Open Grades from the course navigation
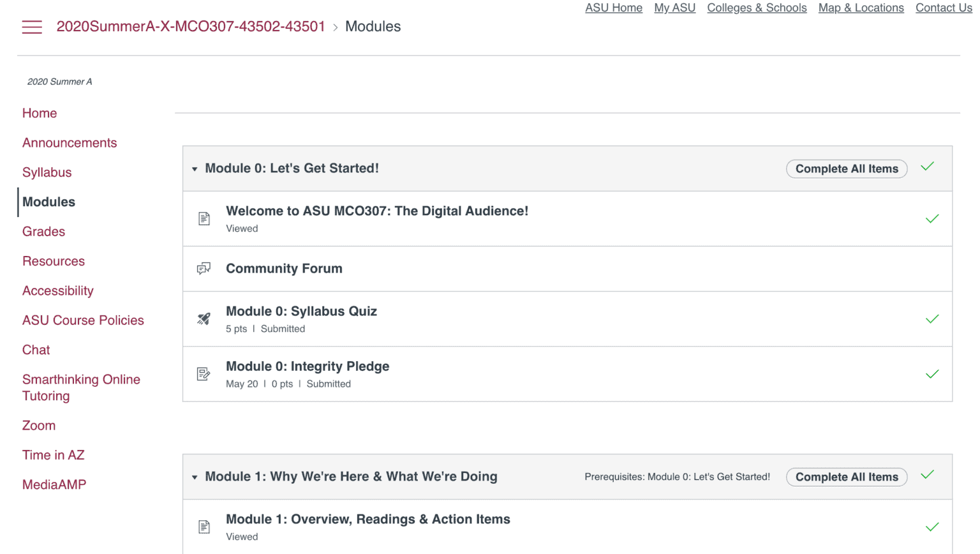Screen dimensions: 980x554 point(43,231)
